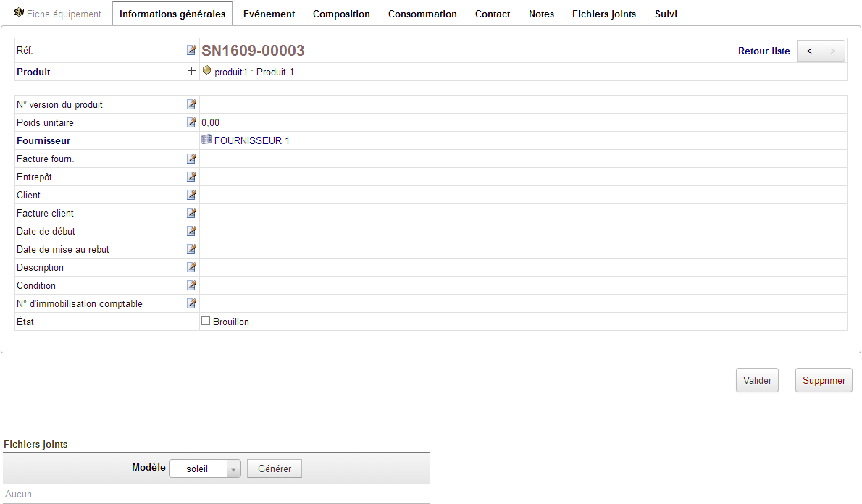Edit Condition using its pencil icon
The width and height of the screenshot is (862, 504).
(x=191, y=285)
